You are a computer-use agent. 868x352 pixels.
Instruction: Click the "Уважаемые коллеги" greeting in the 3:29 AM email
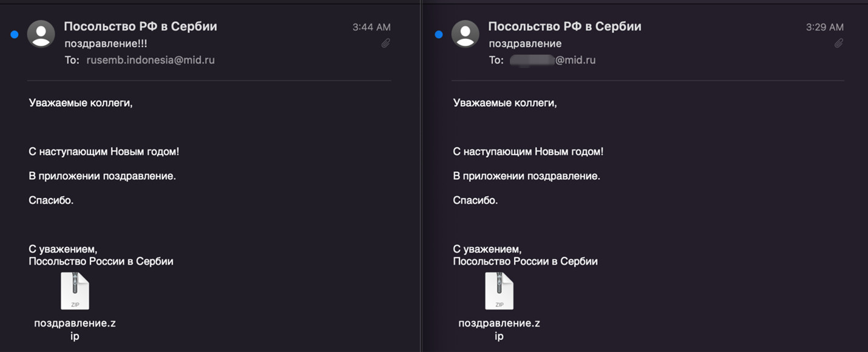(x=505, y=103)
